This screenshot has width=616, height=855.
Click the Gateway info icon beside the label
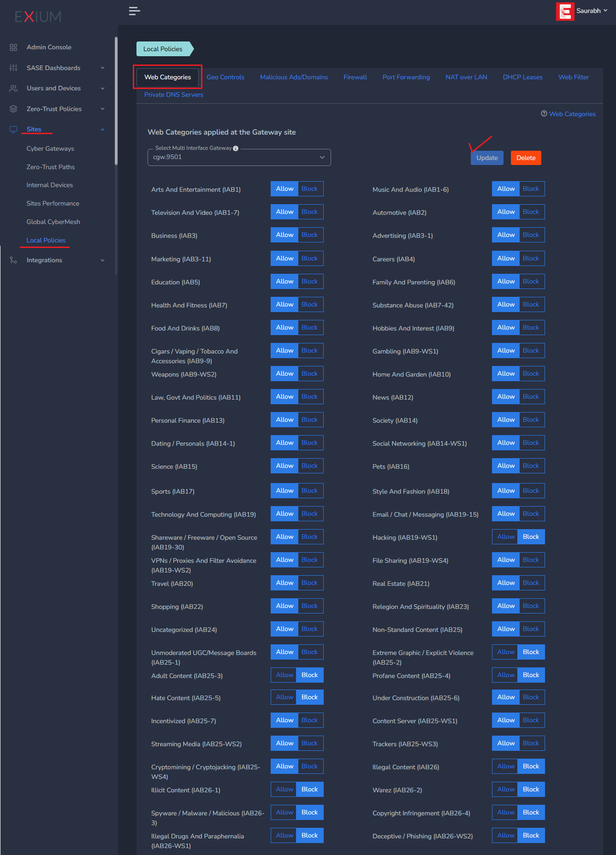pyautogui.click(x=236, y=148)
